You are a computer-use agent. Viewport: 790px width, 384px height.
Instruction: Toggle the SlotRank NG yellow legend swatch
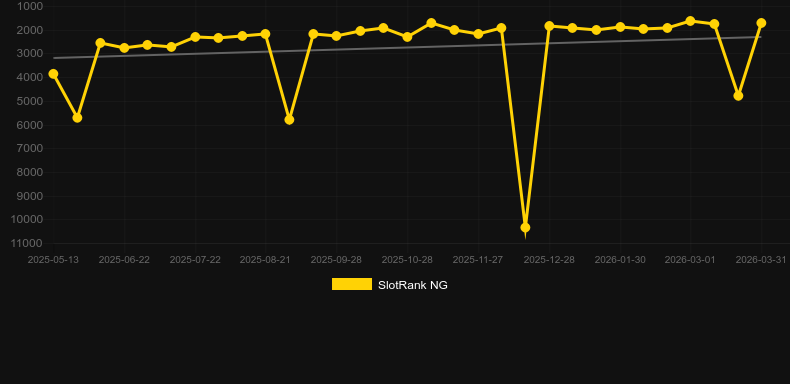tap(352, 284)
